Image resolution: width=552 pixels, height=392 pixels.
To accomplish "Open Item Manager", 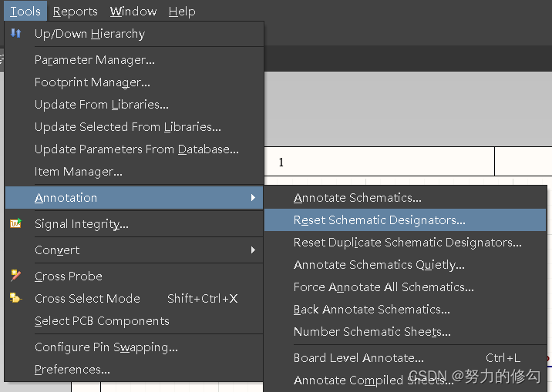I will (x=134, y=172).
